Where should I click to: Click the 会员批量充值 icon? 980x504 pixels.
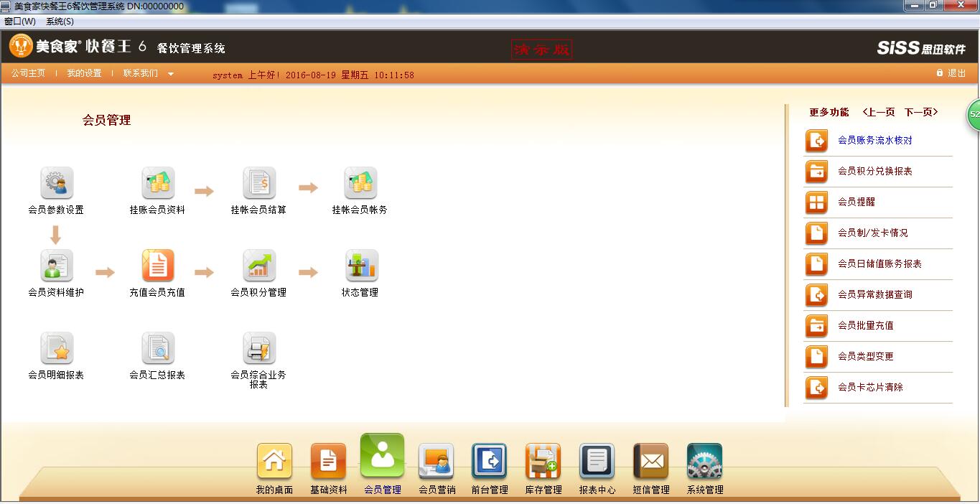pos(817,326)
